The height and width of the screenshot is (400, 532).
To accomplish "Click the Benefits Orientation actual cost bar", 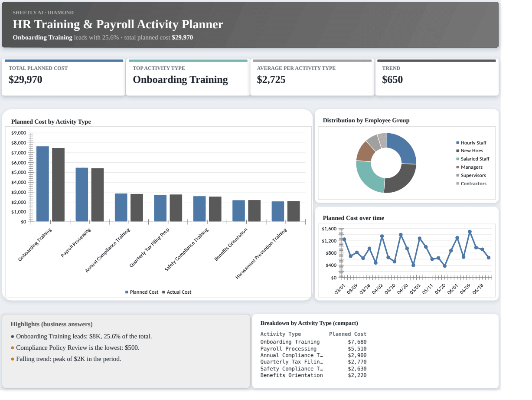I will click(254, 211).
